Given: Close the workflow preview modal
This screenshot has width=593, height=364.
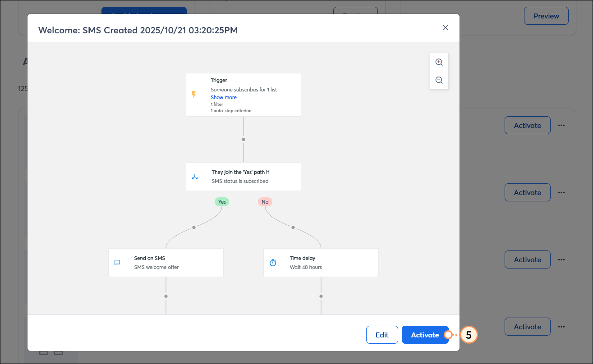Looking at the screenshot, I should [x=445, y=27].
